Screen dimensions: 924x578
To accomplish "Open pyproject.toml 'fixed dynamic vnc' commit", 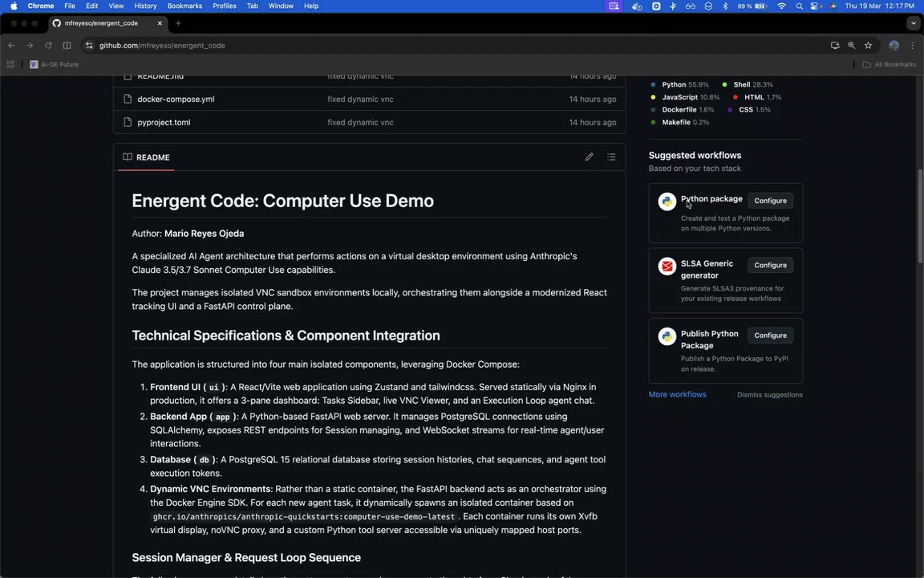I will 361,122.
